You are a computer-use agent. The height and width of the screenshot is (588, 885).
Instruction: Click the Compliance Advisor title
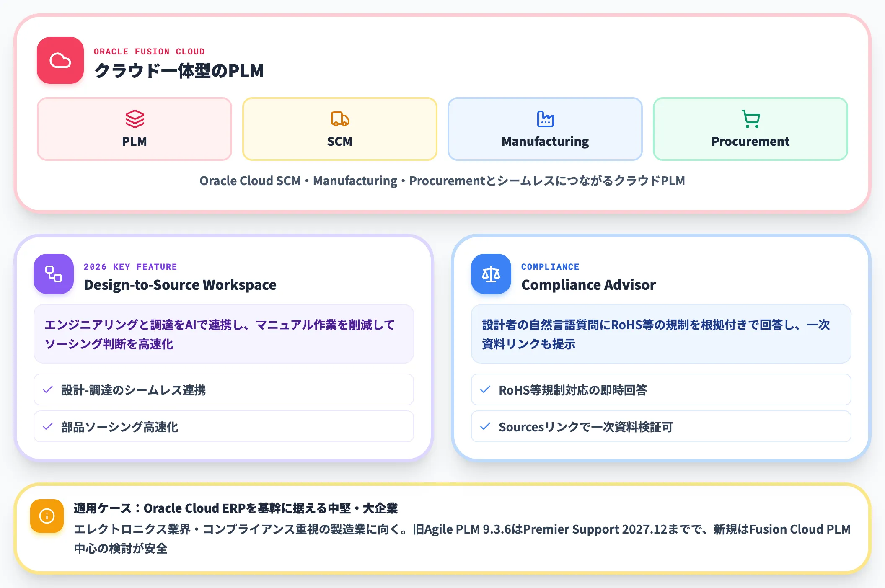(588, 285)
